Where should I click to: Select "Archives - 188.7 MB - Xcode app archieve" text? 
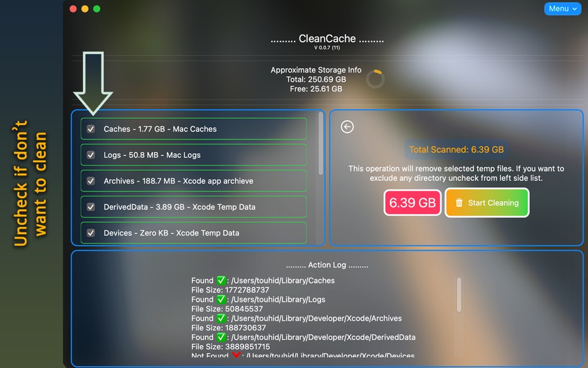(178, 181)
